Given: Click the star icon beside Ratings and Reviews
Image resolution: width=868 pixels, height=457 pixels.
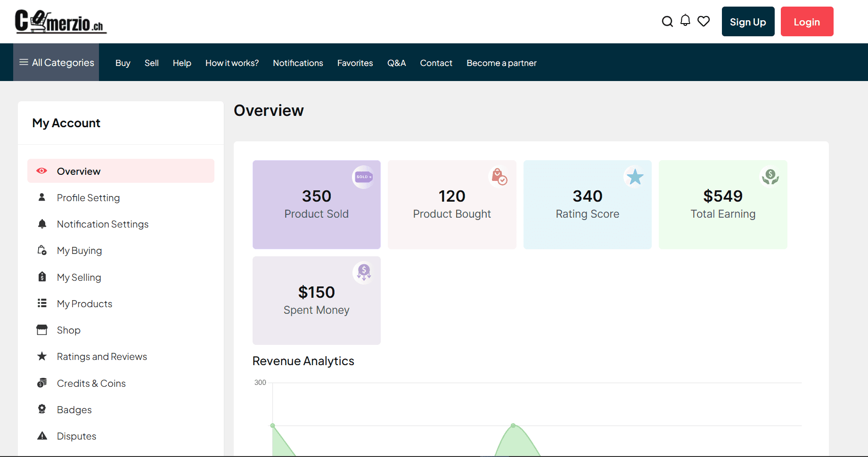Looking at the screenshot, I should pyautogui.click(x=42, y=356).
